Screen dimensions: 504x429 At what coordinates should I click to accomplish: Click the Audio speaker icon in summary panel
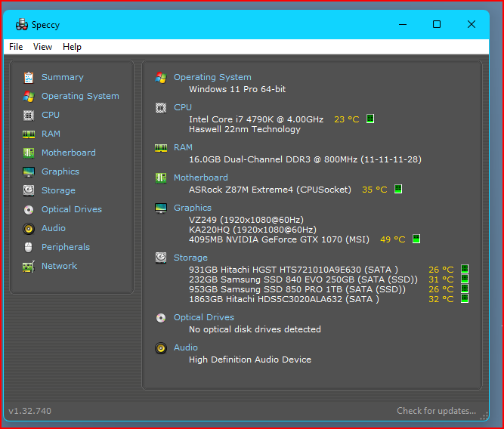click(x=161, y=348)
